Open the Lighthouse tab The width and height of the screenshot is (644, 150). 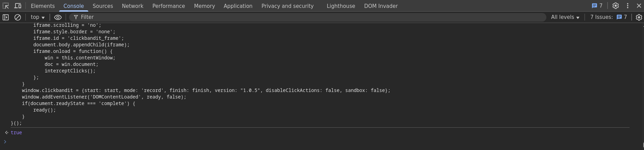click(341, 6)
